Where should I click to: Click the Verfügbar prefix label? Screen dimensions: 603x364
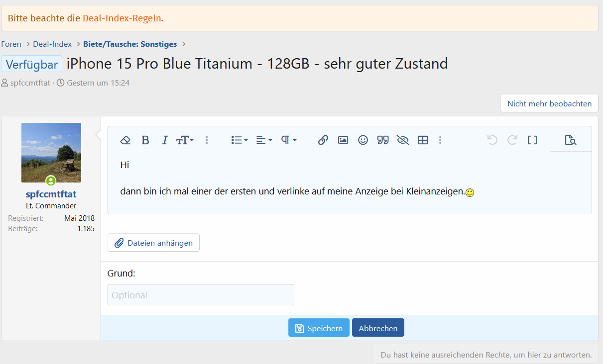click(32, 64)
